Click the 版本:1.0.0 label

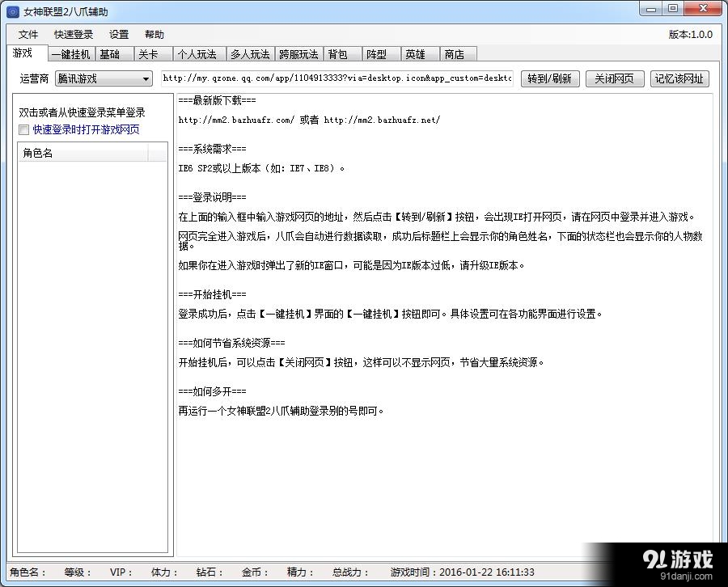(x=691, y=35)
